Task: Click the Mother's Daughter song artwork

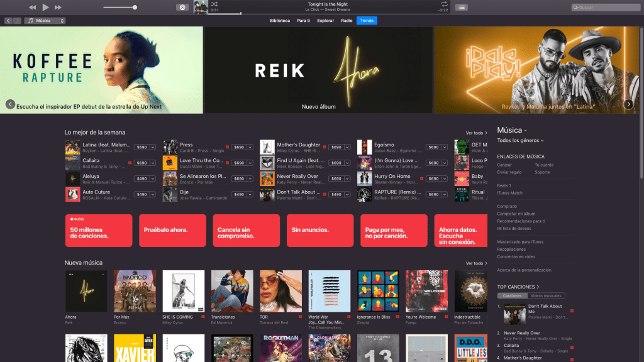Action: click(x=267, y=147)
